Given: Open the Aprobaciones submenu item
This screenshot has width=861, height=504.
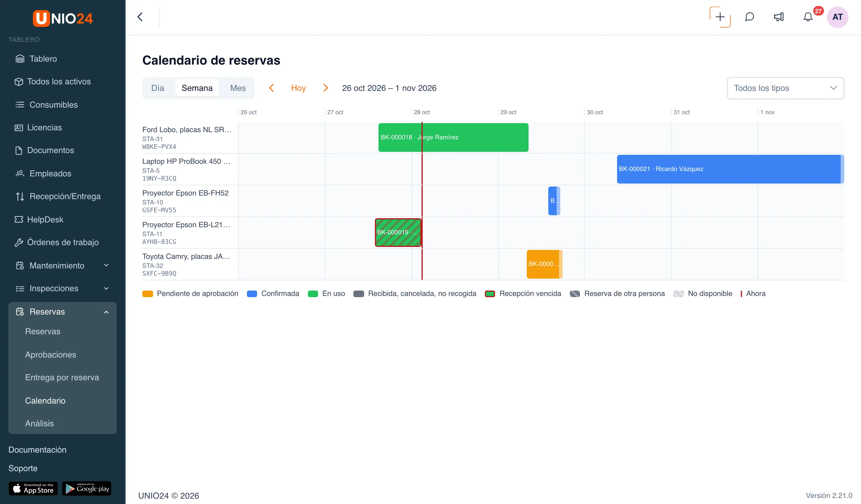Looking at the screenshot, I should tap(51, 355).
